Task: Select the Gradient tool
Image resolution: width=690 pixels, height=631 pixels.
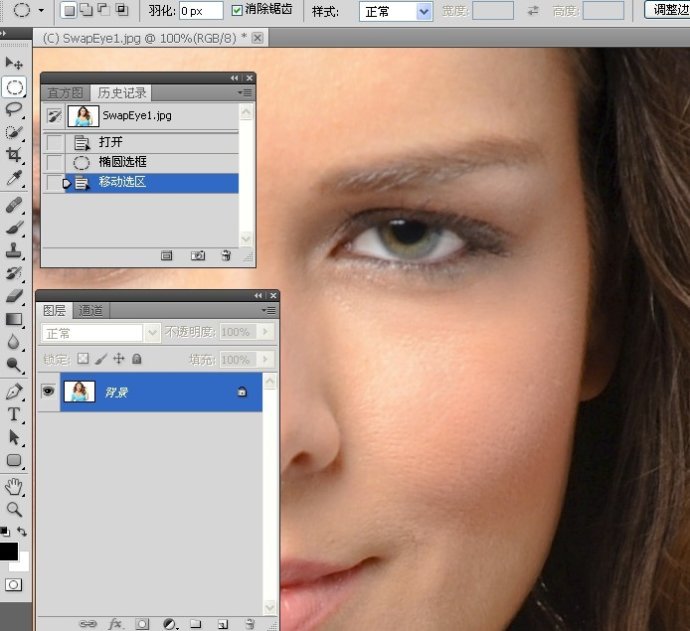Action: [x=14, y=319]
